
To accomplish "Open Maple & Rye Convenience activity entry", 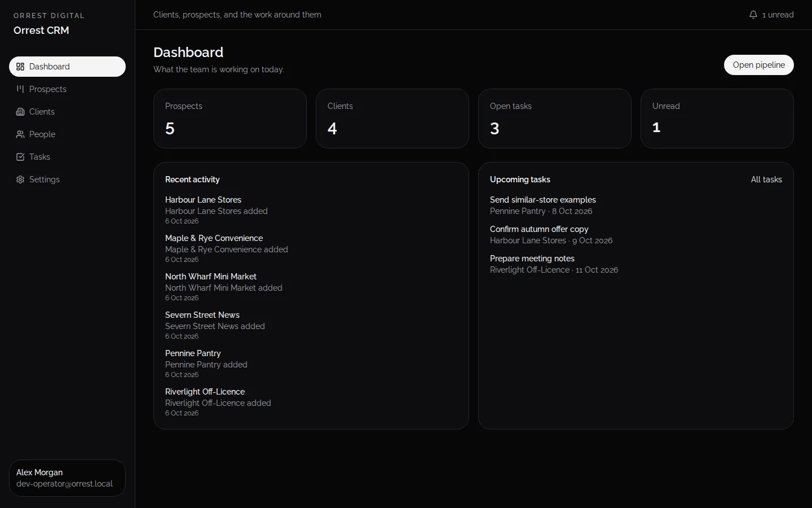I will (214, 238).
